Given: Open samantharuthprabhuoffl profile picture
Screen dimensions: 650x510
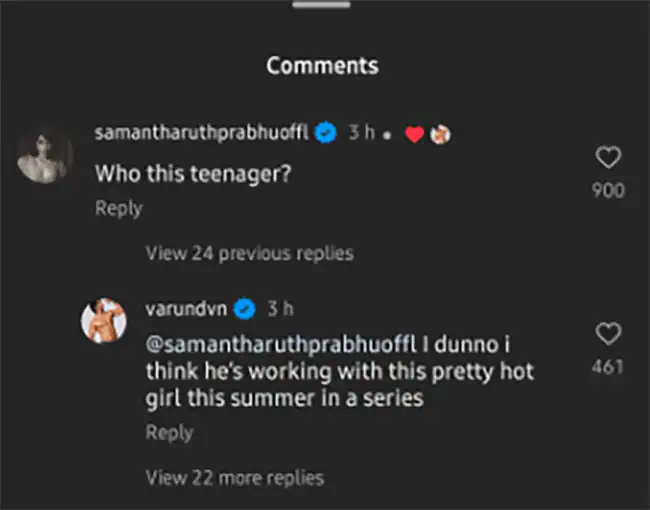Looking at the screenshot, I should tap(44, 156).
